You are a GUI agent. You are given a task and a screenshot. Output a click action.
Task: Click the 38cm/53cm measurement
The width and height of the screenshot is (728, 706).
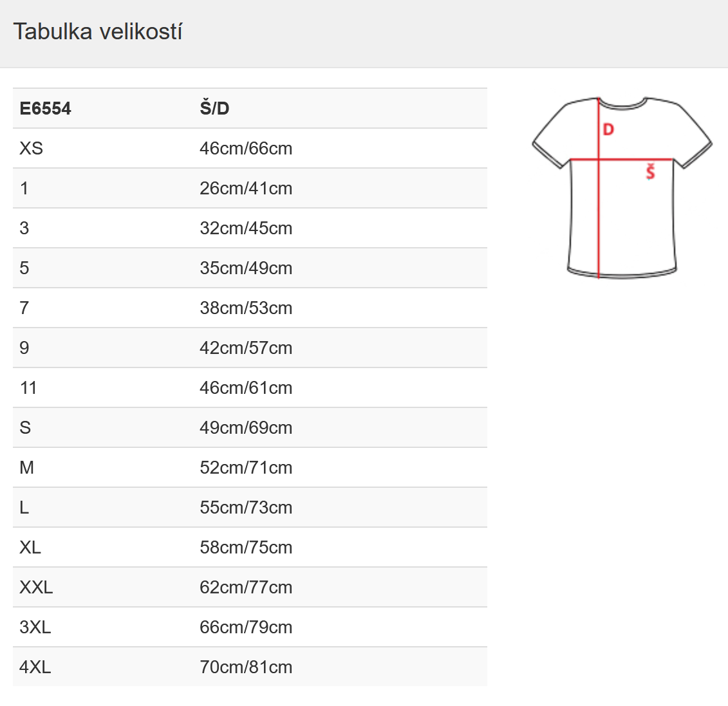click(246, 308)
